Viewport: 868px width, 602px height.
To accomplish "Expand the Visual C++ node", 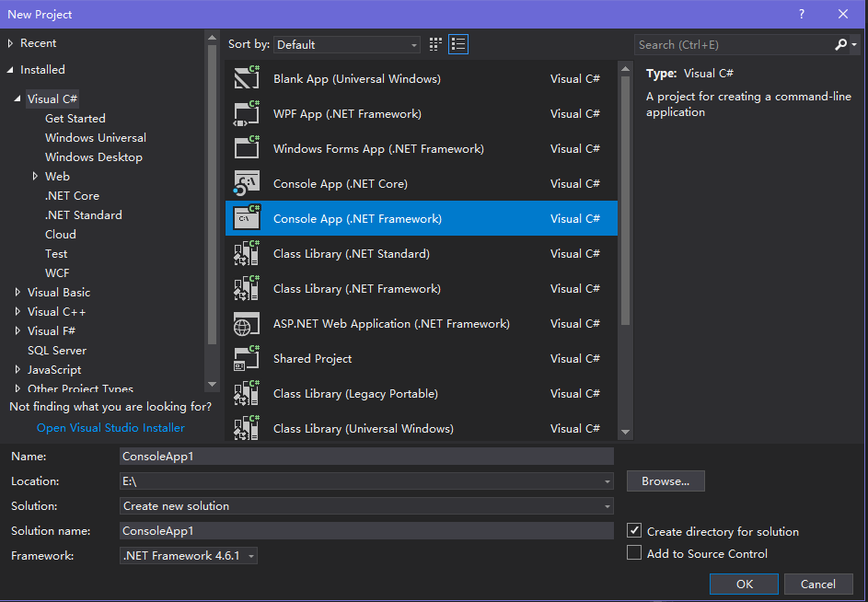I will [x=17, y=312].
